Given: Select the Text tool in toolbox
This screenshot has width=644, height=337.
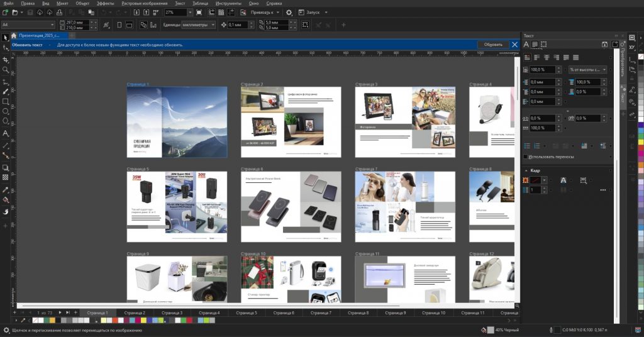Looking at the screenshot, I should pos(6,133).
